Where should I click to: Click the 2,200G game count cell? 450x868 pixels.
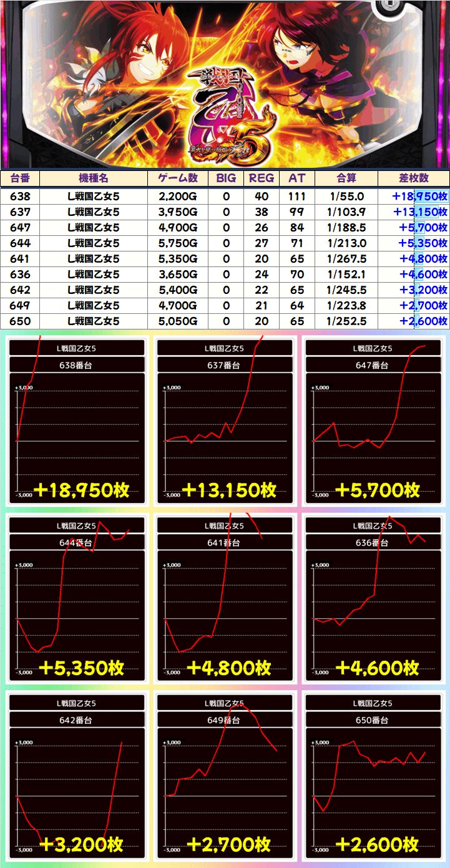coord(179,196)
